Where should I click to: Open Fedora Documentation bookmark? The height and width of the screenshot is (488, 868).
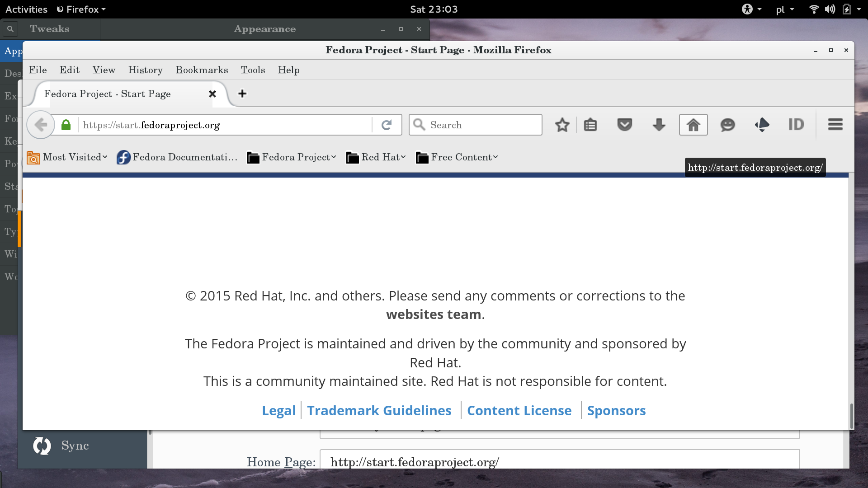pos(177,157)
